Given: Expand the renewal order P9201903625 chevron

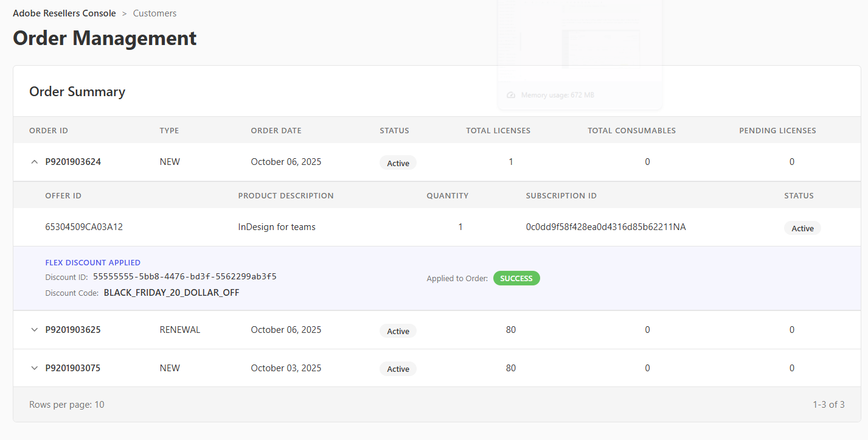Looking at the screenshot, I should [34, 330].
